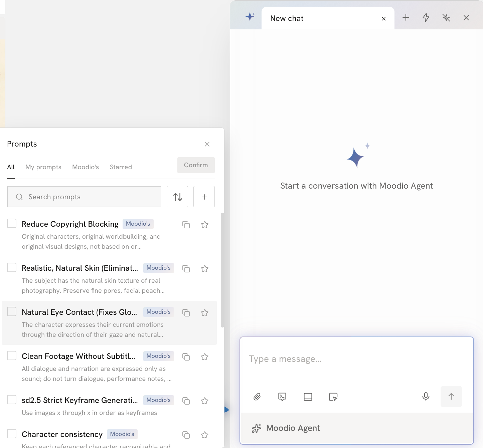Click the send message arrow button
Screen dimensions: 483x448
[x=451, y=397]
